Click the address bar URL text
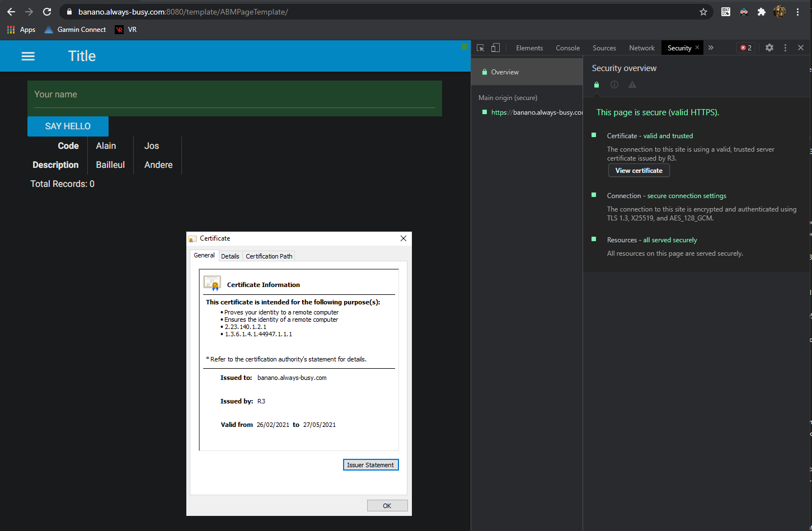Screen dimensions: 812x531 pos(183,12)
